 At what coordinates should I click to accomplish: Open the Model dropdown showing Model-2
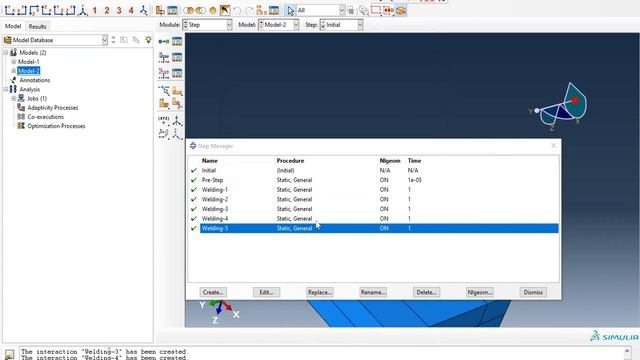(x=278, y=25)
